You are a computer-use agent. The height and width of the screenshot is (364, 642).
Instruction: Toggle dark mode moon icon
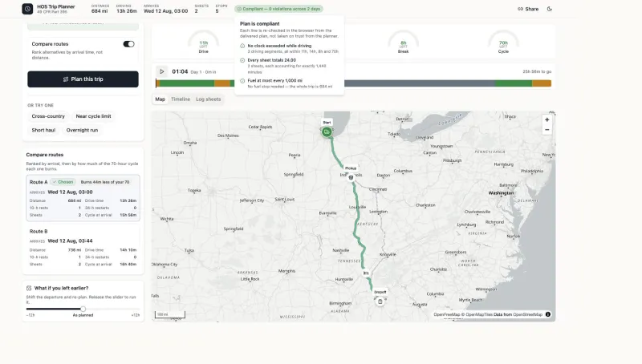[x=550, y=9]
